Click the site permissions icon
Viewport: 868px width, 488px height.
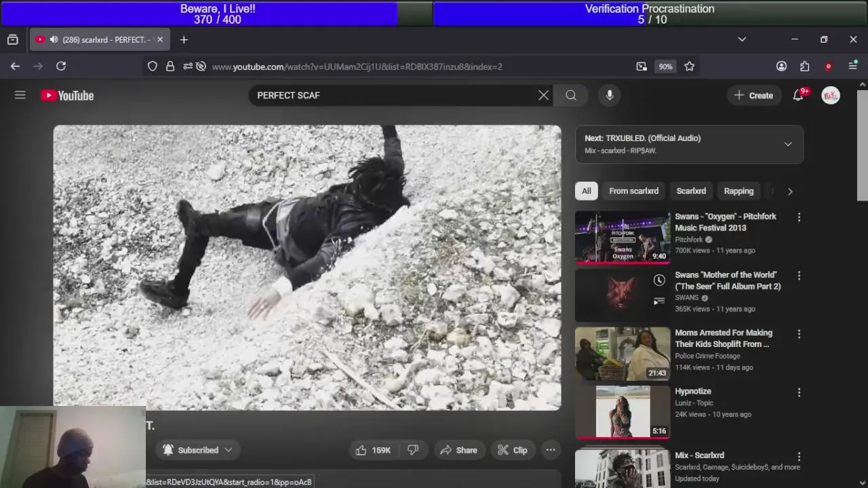point(187,66)
